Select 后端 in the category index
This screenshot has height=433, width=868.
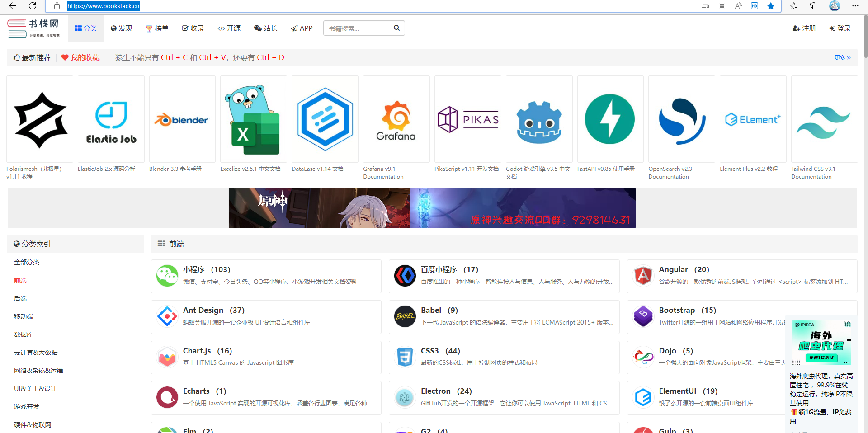click(20, 298)
